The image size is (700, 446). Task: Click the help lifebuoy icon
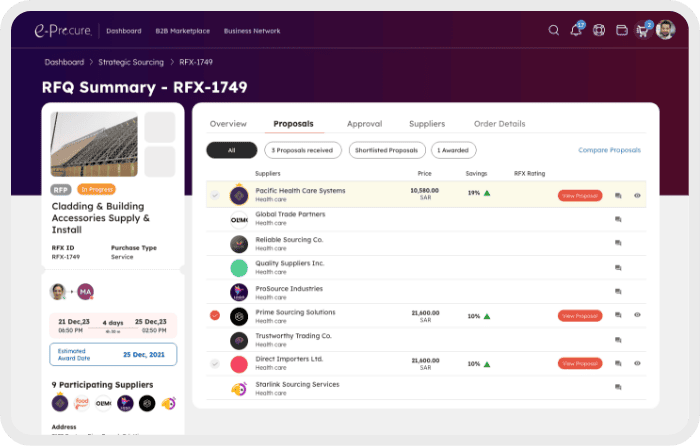[x=599, y=30]
